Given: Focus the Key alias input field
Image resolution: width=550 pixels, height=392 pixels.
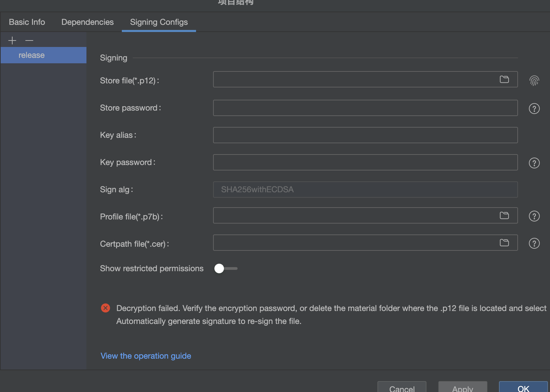Looking at the screenshot, I should point(365,135).
